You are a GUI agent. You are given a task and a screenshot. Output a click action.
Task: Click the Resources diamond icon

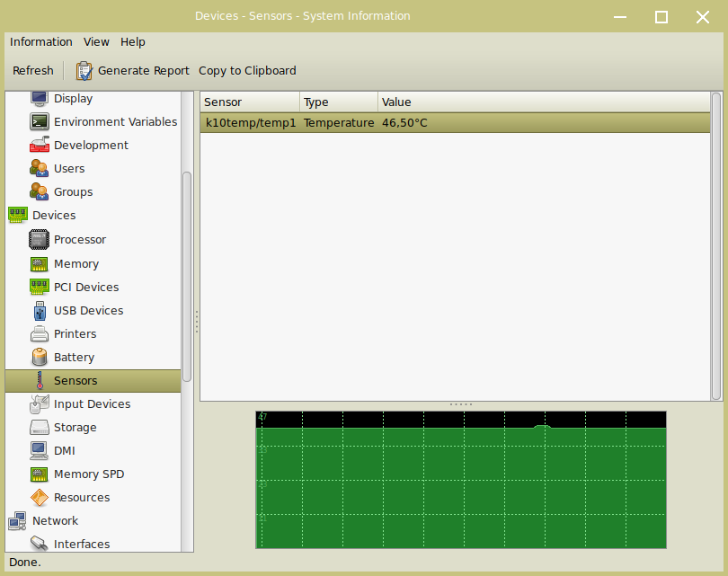tap(40, 498)
